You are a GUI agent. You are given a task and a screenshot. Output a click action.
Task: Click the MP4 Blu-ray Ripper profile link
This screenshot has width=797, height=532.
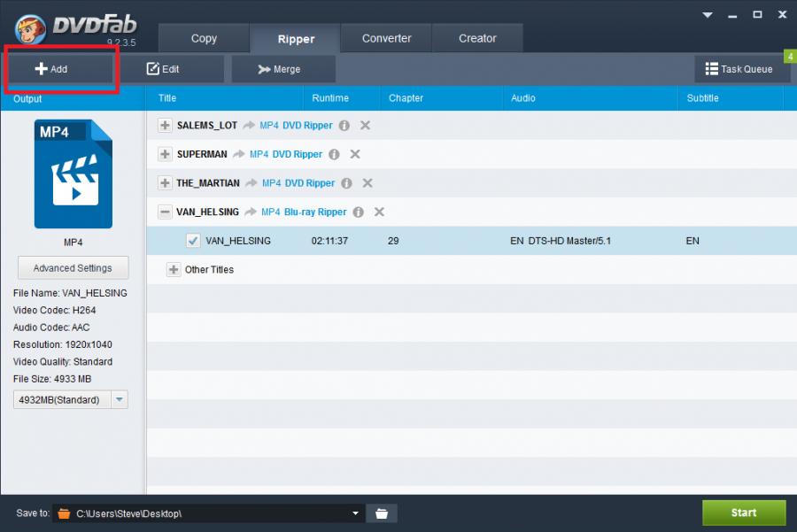click(304, 212)
